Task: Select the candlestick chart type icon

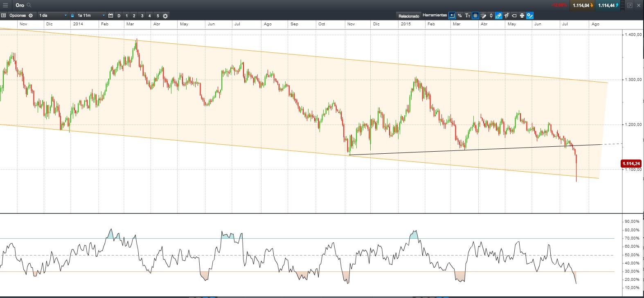Action: [491, 16]
